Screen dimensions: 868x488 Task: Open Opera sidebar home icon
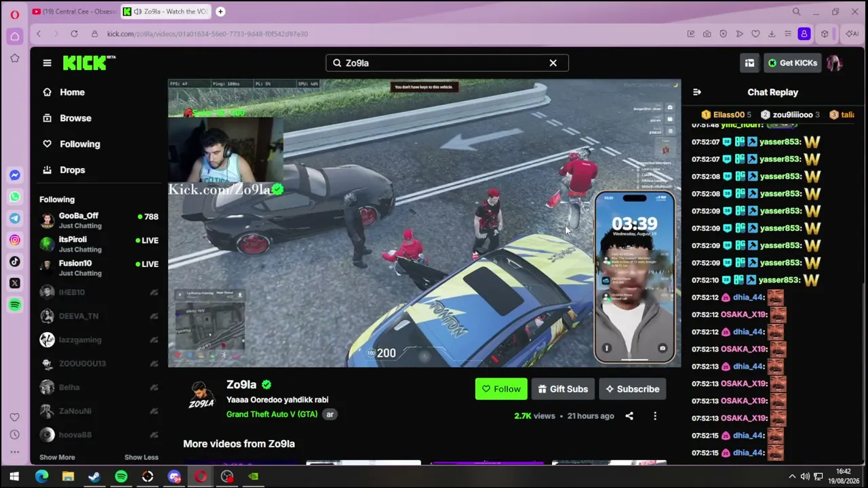point(14,37)
